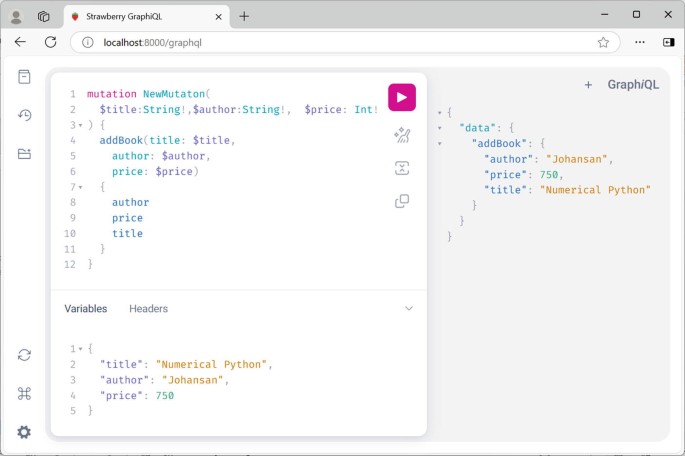Screen dimensions: 685x456
Task: Click "price" field on query line 9
Action: coord(127,218)
